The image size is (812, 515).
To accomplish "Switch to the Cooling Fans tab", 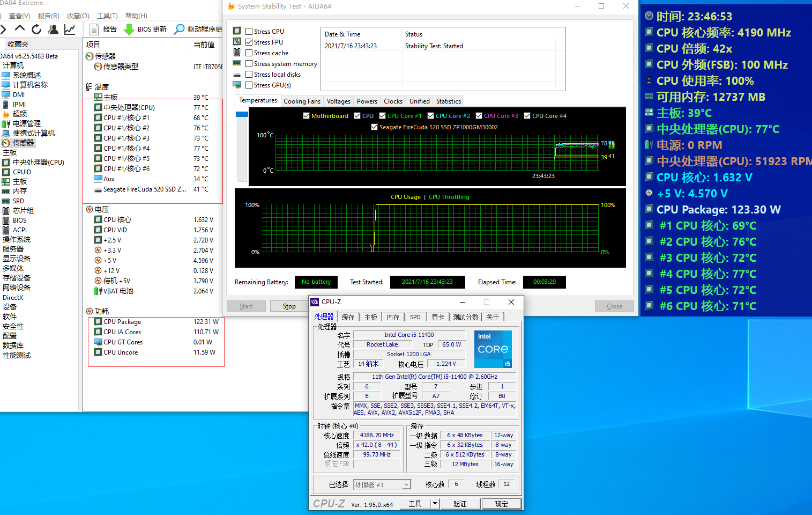I will point(302,101).
